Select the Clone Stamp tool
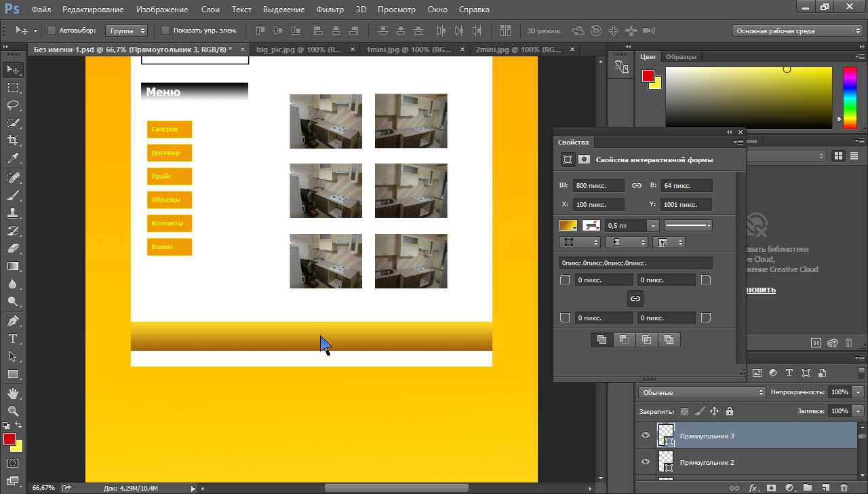Screen dimensions: 868x494 tap(13, 213)
